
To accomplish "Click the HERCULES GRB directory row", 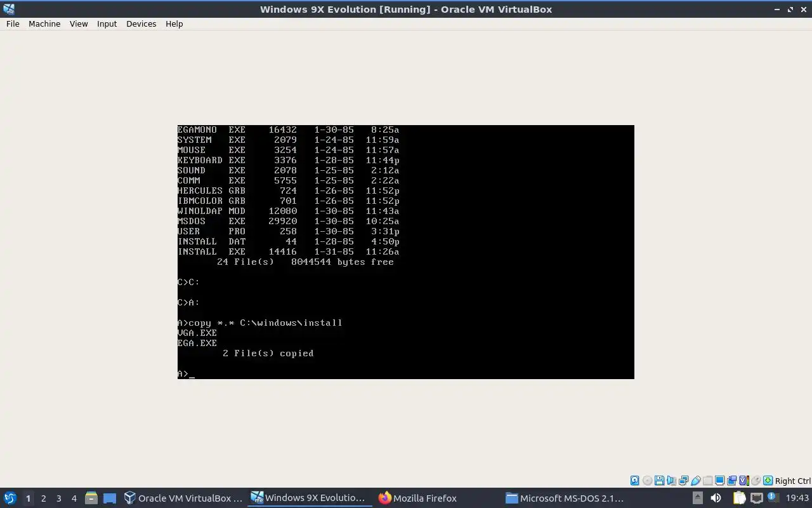I will coord(288,190).
